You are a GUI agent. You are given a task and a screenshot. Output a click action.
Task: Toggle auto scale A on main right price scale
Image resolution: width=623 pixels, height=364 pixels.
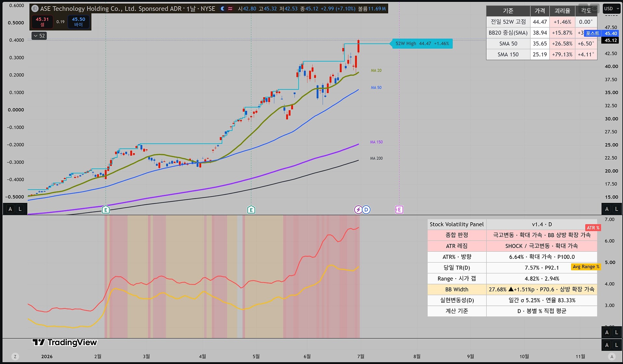click(607, 209)
